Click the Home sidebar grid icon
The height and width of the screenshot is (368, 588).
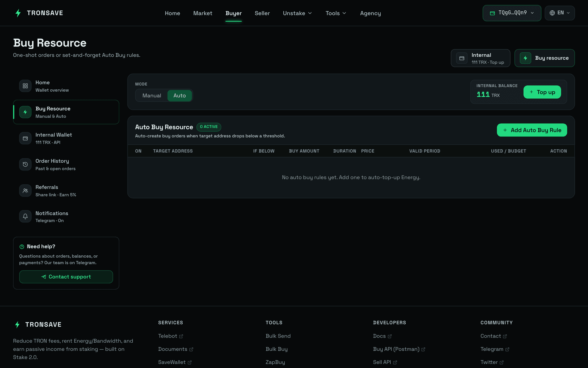coord(25,86)
